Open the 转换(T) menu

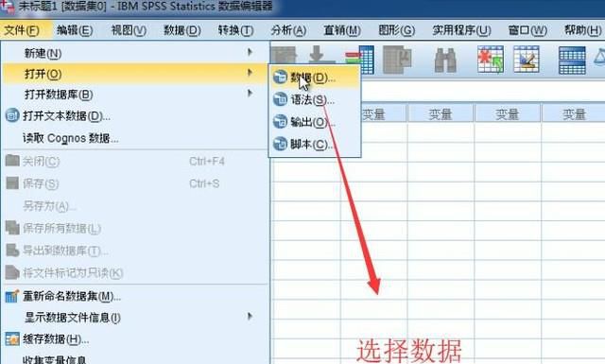(x=235, y=30)
